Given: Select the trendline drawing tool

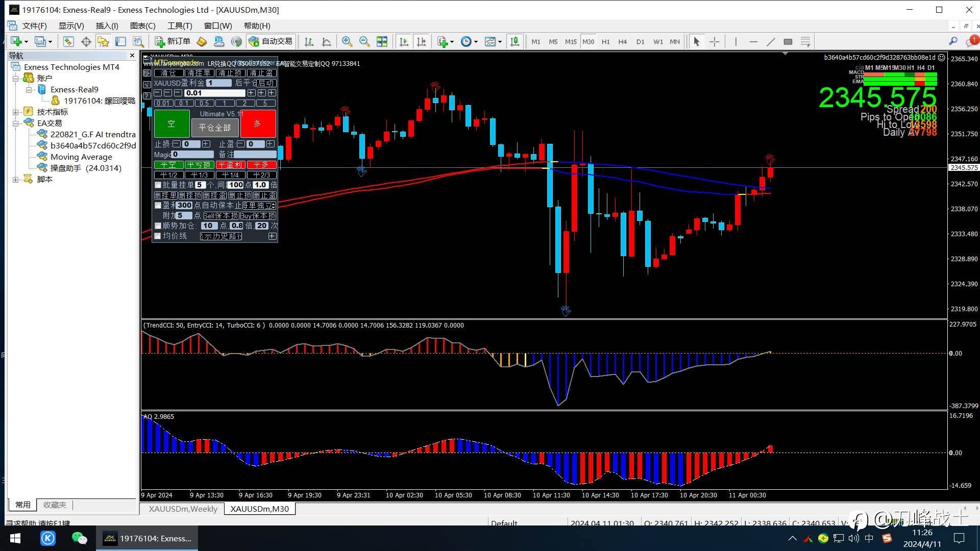Looking at the screenshot, I should (771, 42).
